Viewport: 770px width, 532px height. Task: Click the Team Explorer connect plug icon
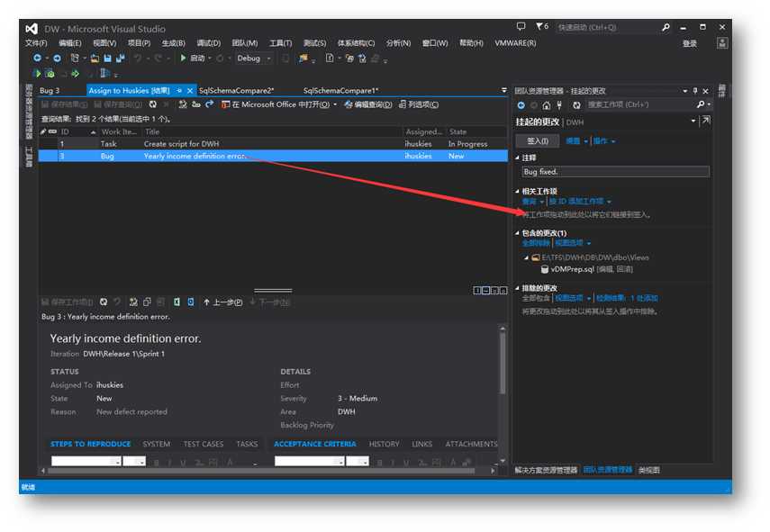tap(559, 105)
